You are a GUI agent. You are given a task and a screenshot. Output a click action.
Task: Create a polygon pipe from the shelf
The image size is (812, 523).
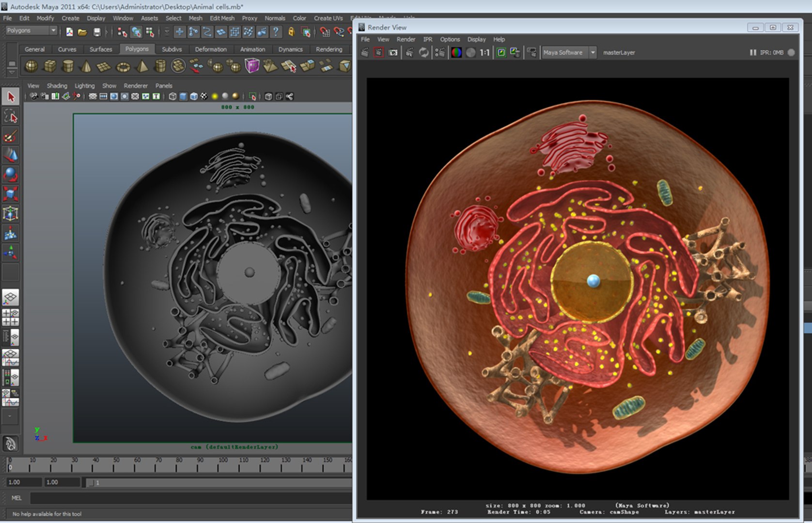[x=160, y=66]
